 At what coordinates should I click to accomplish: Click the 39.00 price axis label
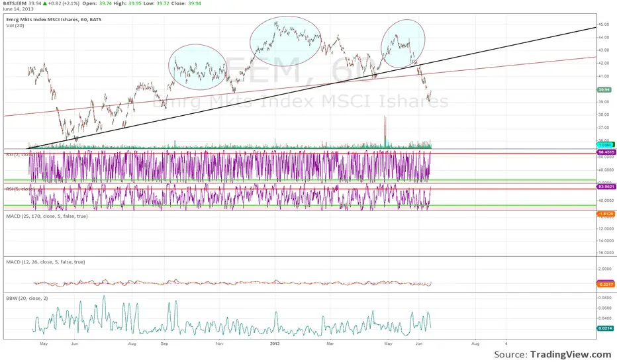tap(604, 102)
